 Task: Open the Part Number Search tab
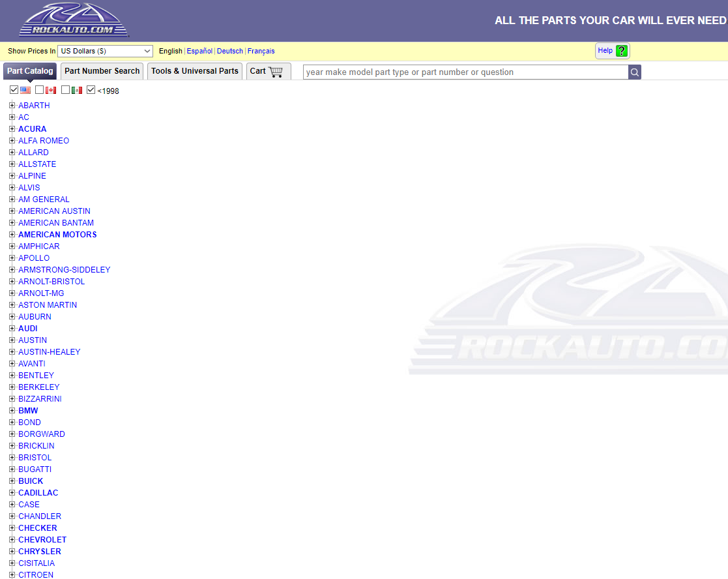[102, 71]
